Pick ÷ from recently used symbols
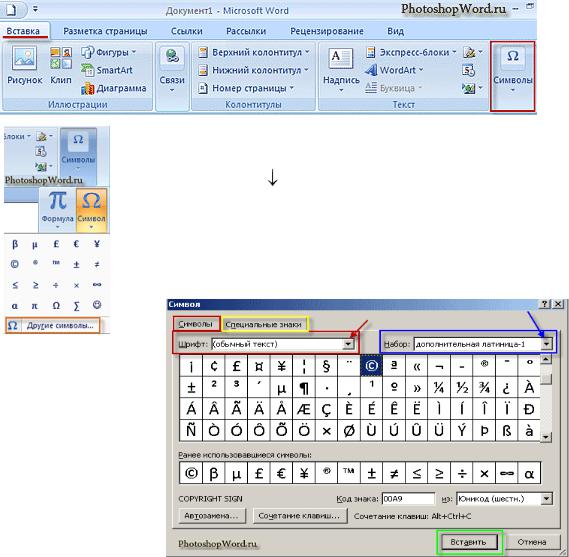This screenshot has height=557, width=569. tap(462, 473)
